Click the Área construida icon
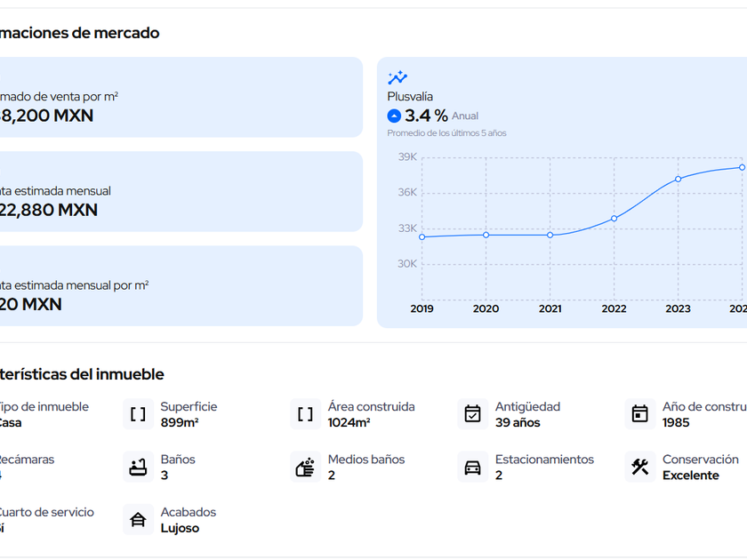 (305, 414)
